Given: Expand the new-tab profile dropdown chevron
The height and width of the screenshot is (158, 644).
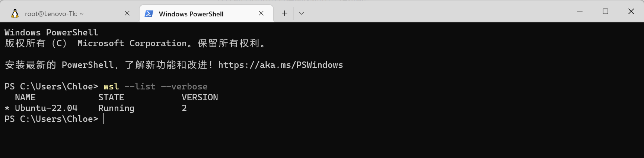Looking at the screenshot, I should tap(302, 13).
